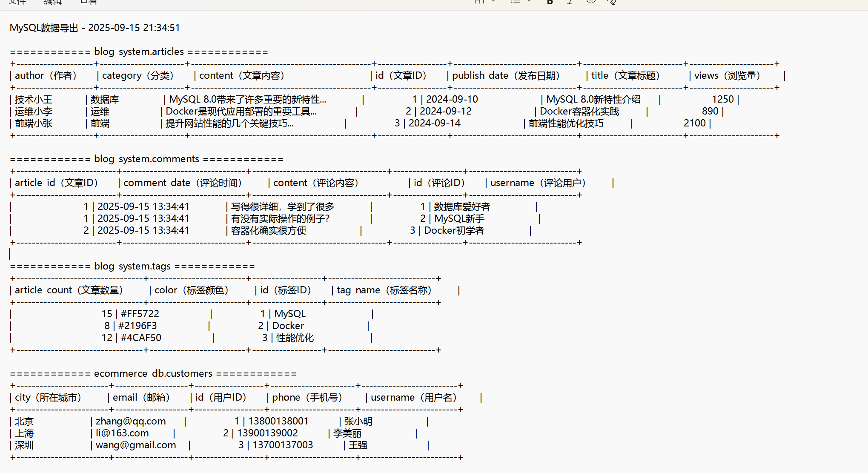Click the city cell '深圳'
This screenshot has width=868, height=473.
click(24, 445)
